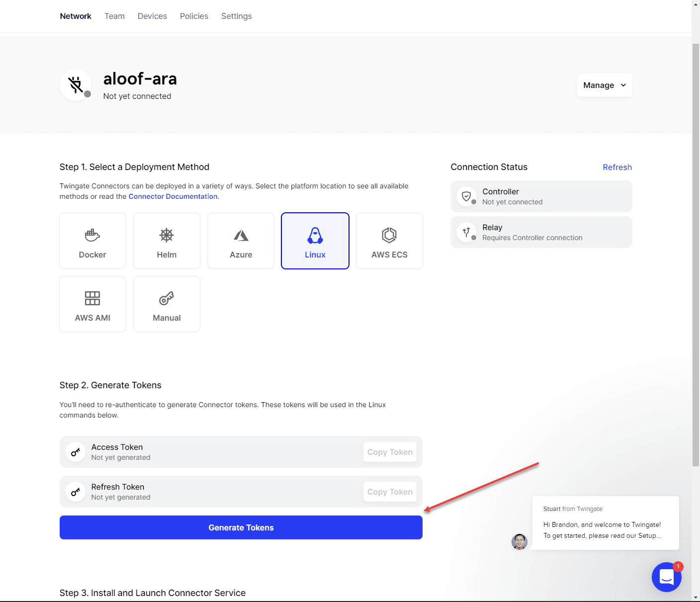The height and width of the screenshot is (602, 700).
Task: Choose the Helm deployment option
Action: [x=167, y=241]
